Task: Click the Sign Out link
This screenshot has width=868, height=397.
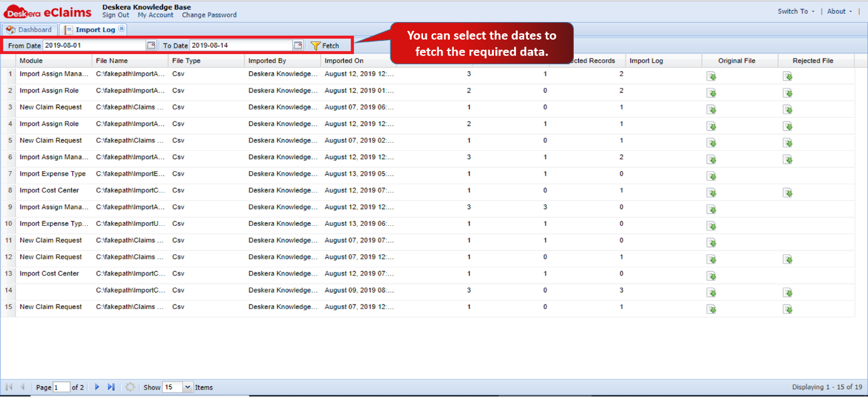Action: click(x=116, y=15)
